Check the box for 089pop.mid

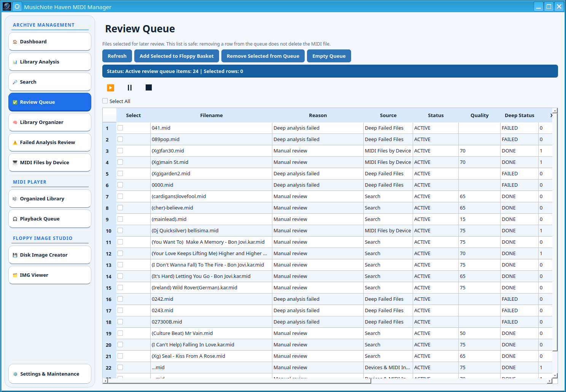(x=120, y=140)
